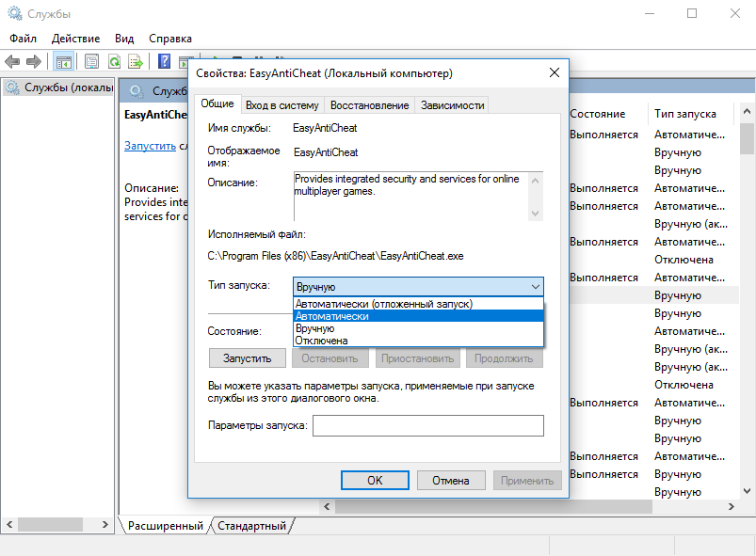Click description box scroll-up arrow
The image size is (756, 556).
(535, 181)
